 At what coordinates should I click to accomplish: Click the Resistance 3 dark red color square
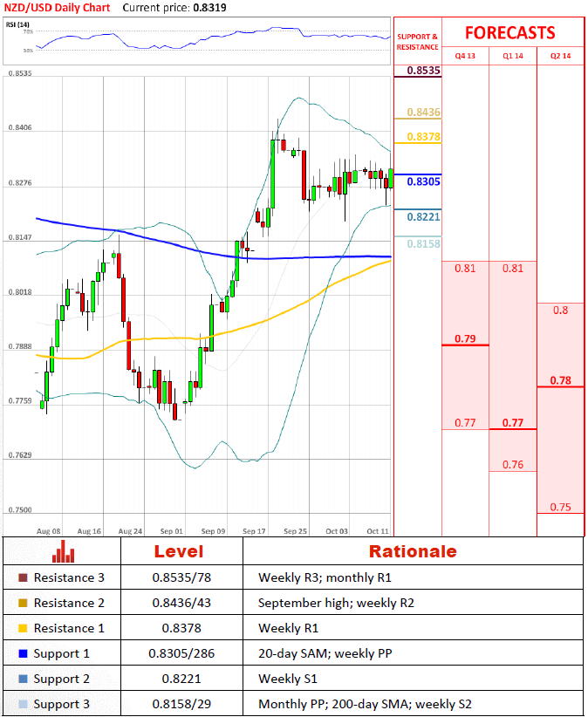click(22, 577)
